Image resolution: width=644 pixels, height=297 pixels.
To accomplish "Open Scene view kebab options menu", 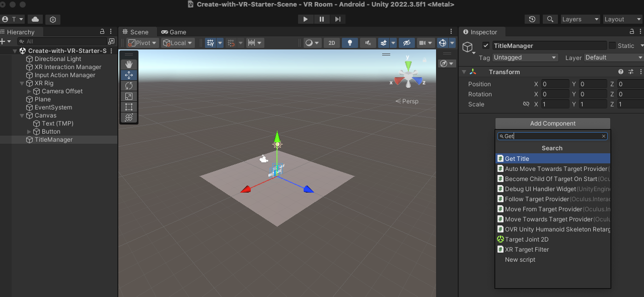I will 451,32.
